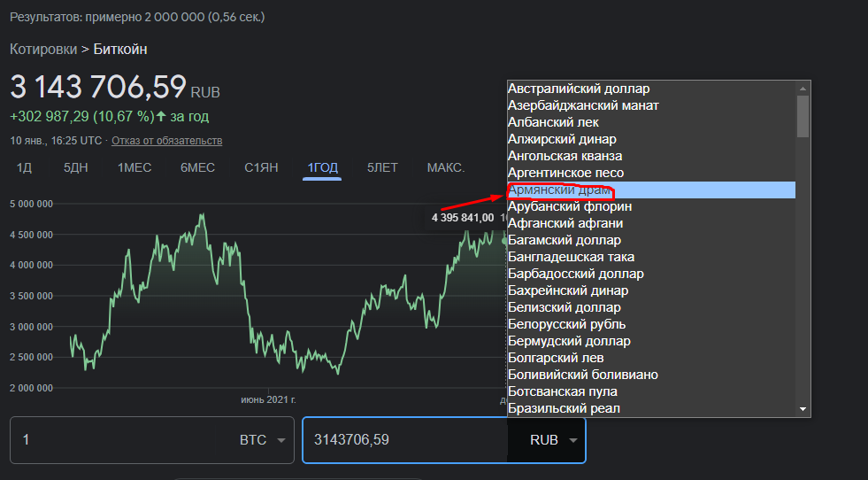The image size is (868, 480).
Task: Switch to МАКС. time range
Action: [446, 168]
